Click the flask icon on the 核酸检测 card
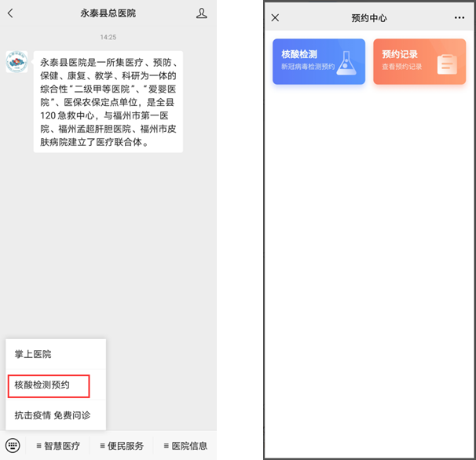The width and height of the screenshot is (476, 460). [x=346, y=63]
